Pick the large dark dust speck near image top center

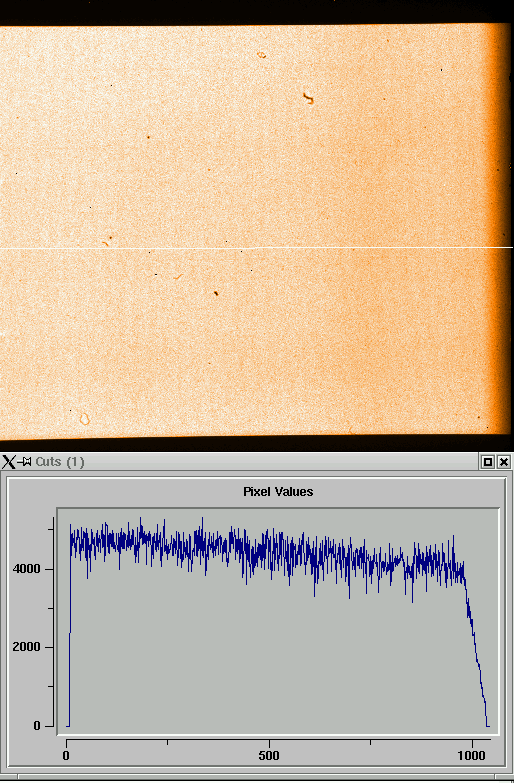click(x=308, y=98)
